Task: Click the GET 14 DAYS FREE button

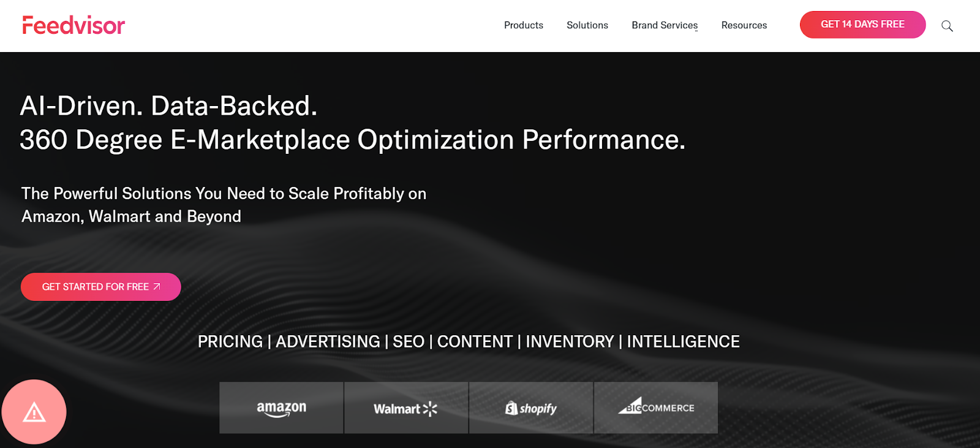Action: [862, 25]
